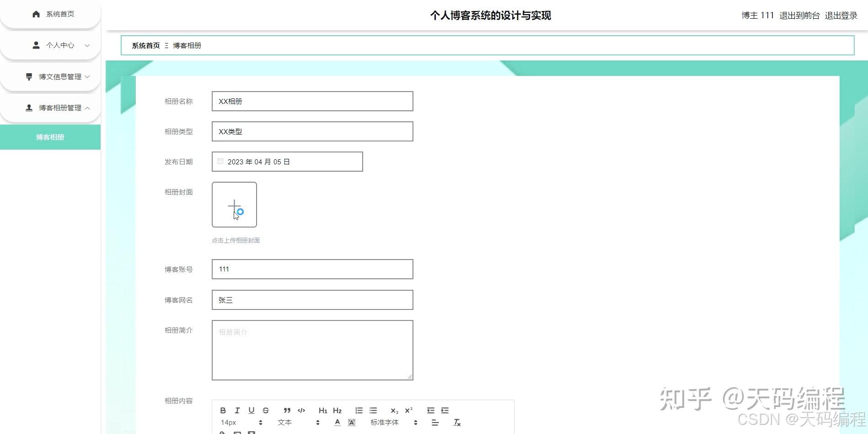Image resolution: width=868 pixels, height=434 pixels.
Task: Open the font color picker
Action: tap(337, 423)
